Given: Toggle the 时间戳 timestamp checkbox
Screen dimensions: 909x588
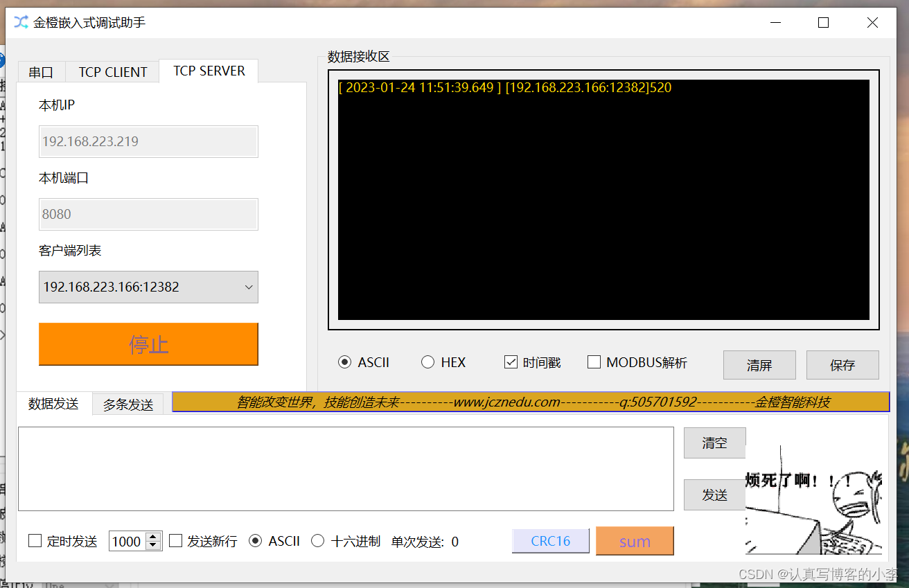Looking at the screenshot, I should 532,362.
